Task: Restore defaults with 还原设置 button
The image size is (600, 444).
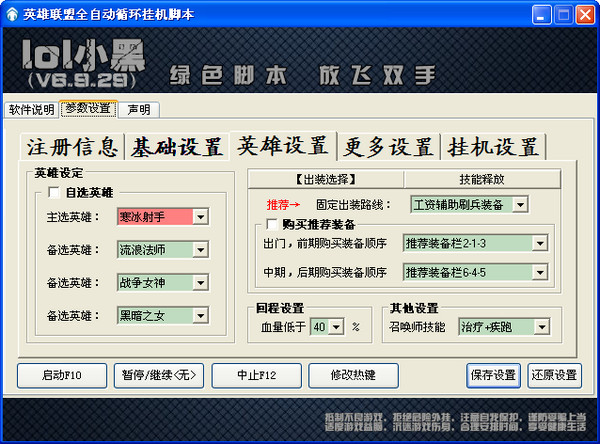Action: [x=554, y=375]
